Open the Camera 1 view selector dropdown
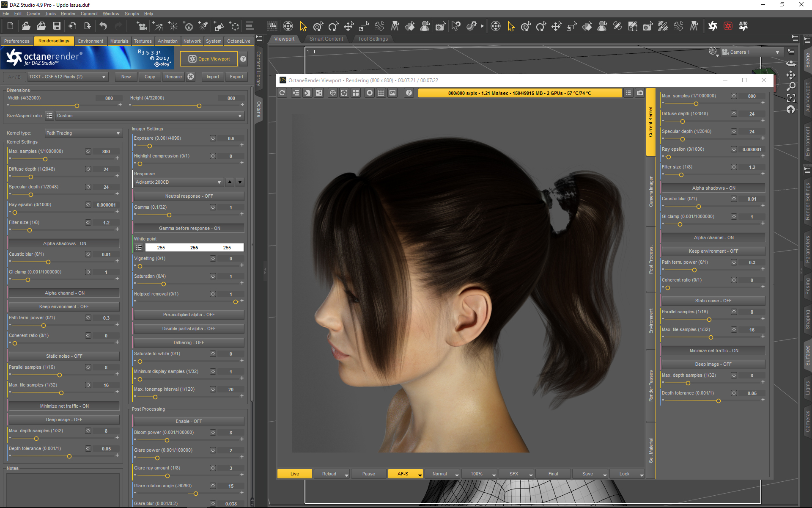The width and height of the screenshot is (812, 508). (751, 52)
